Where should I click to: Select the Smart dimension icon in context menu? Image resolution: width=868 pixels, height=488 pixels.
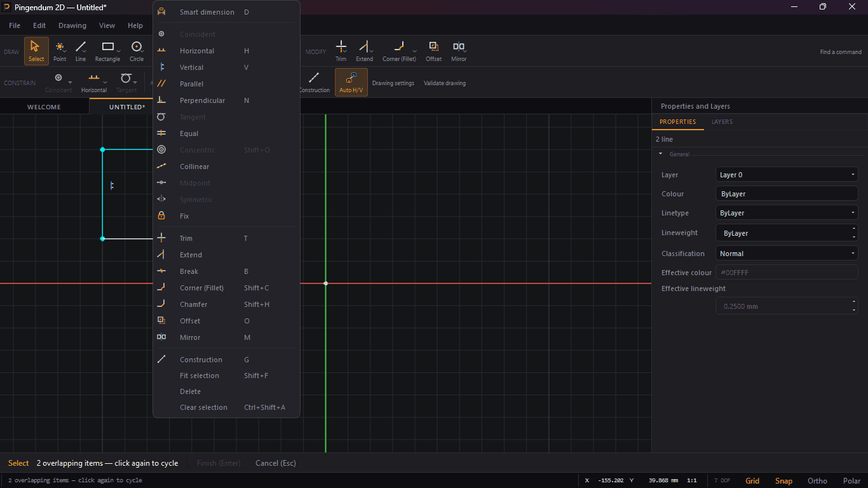pos(161,12)
